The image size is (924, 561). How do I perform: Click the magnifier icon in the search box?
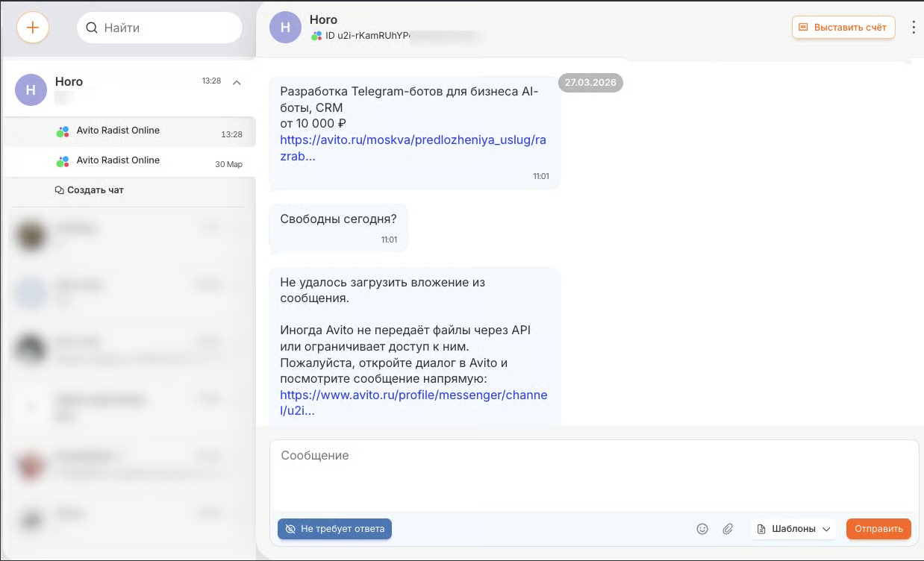pyautogui.click(x=92, y=28)
